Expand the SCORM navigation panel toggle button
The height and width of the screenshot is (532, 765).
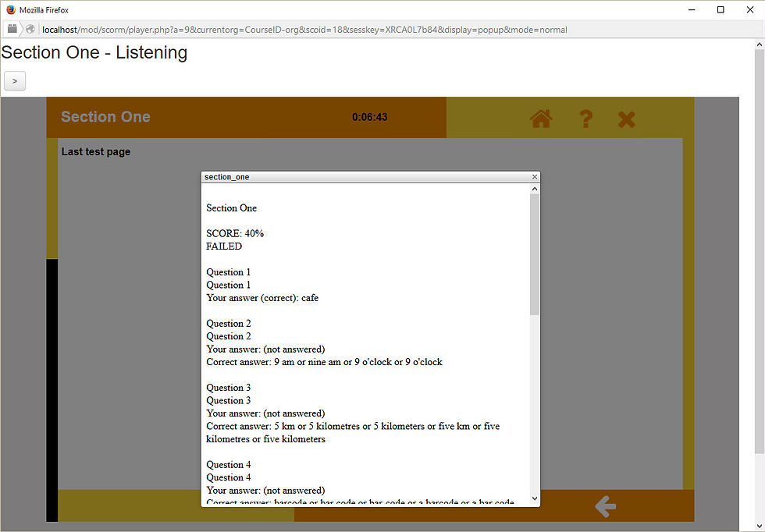[15, 81]
